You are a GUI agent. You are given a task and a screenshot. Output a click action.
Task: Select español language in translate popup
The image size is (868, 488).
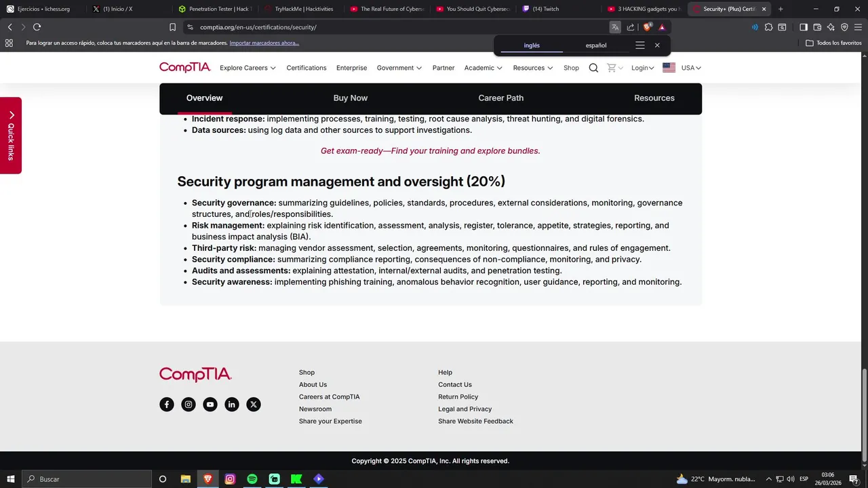click(x=596, y=45)
